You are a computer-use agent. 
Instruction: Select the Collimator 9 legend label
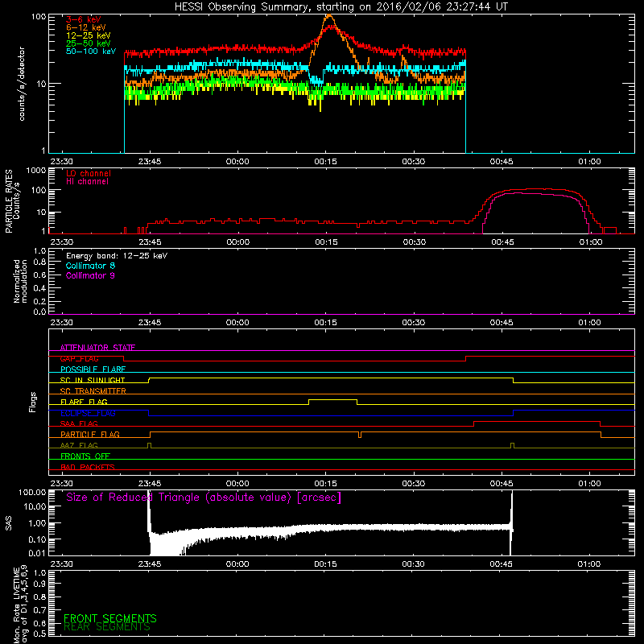click(90, 275)
